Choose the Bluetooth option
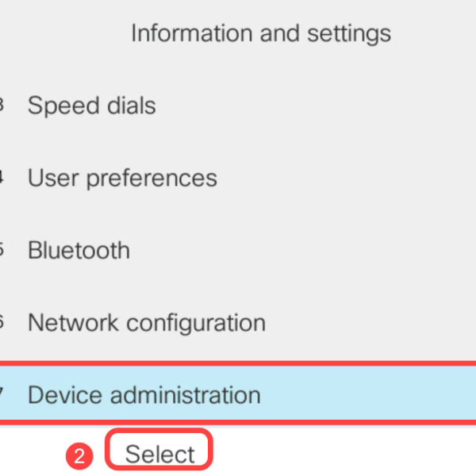Image resolution: width=476 pixels, height=476 pixels. pos(79,251)
